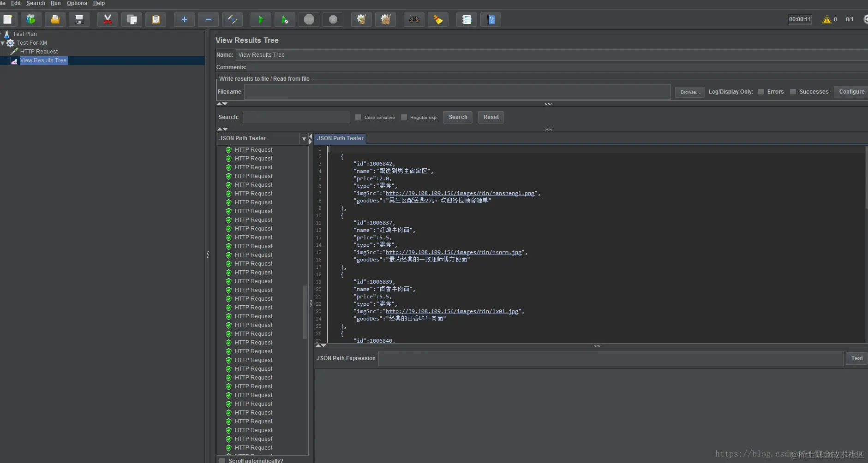The image size is (868, 463).
Task: Open the Run menu
Action: 55,3
